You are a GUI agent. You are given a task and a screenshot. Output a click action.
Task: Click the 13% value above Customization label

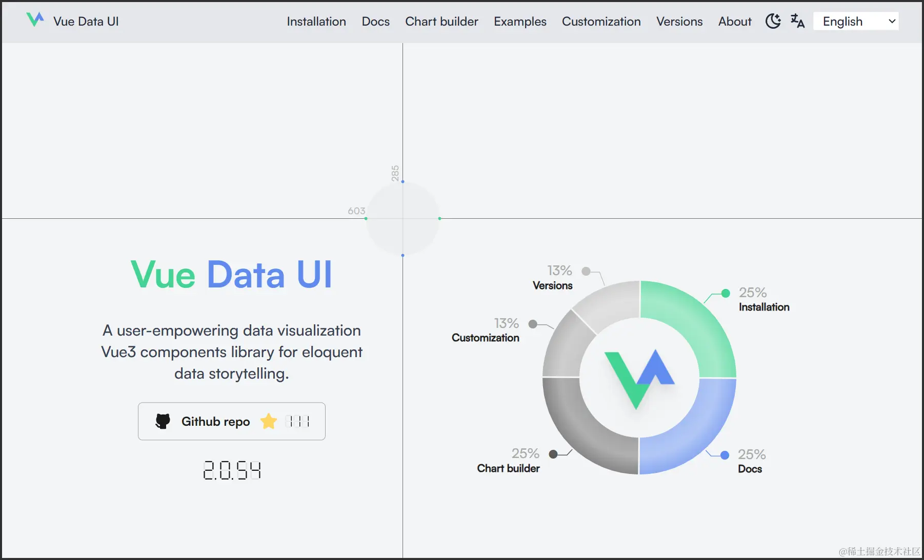[x=506, y=323]
